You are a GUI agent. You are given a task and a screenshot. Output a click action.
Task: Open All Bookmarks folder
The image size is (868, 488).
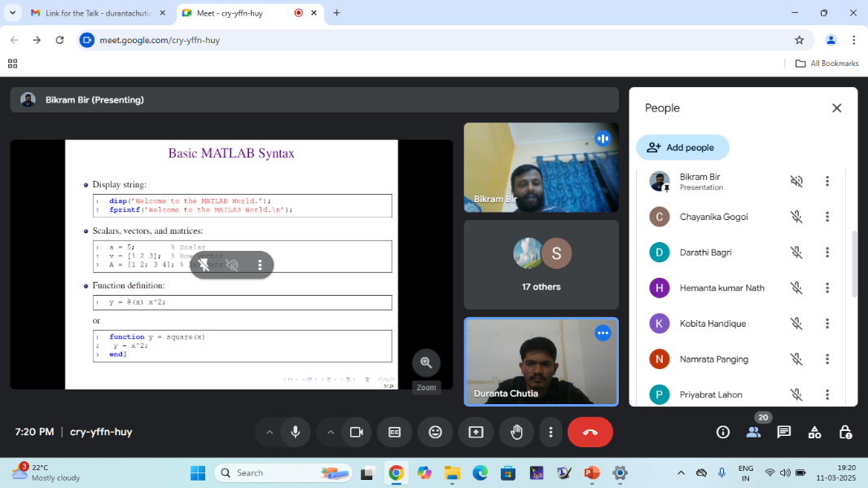[x=827, y=64]
